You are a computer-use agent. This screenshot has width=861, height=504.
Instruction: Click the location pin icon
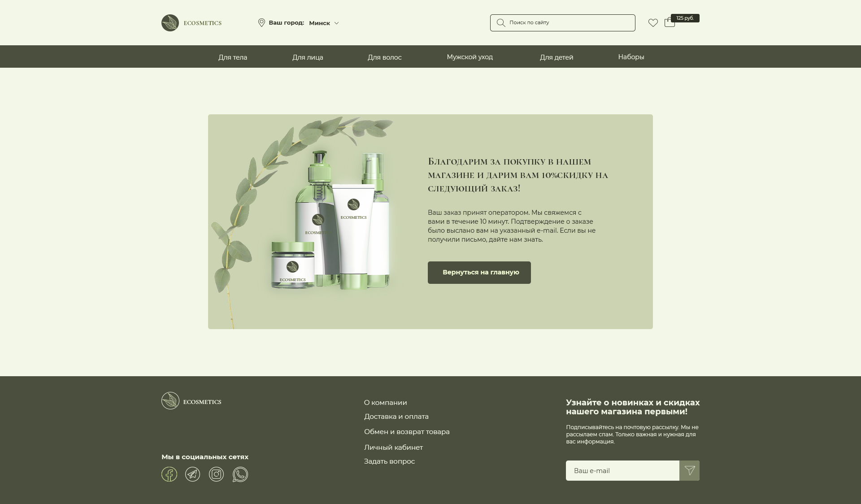pos(261,23)
